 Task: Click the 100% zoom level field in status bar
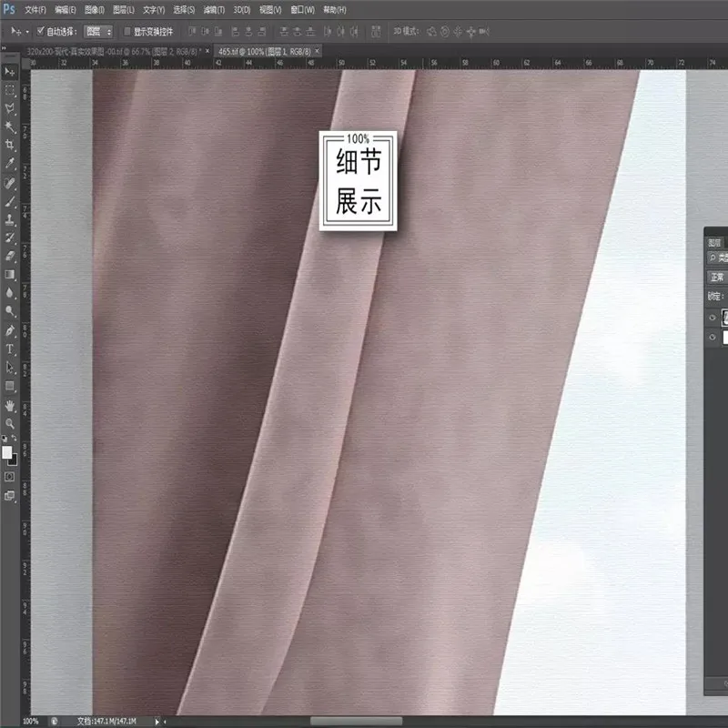click(31, 721)
